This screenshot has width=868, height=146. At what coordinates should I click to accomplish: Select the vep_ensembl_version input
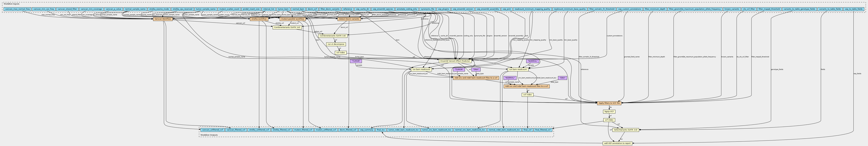pyautogui.click(x=463, y=9)
